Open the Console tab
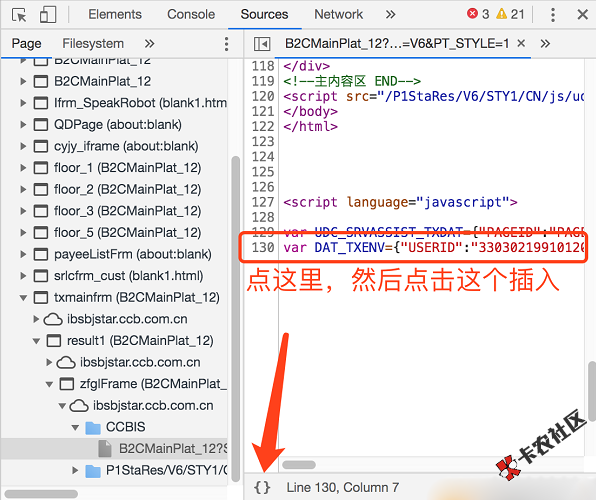Image resolution: width=596 pixels, height=500 pixels. [191, 14]
